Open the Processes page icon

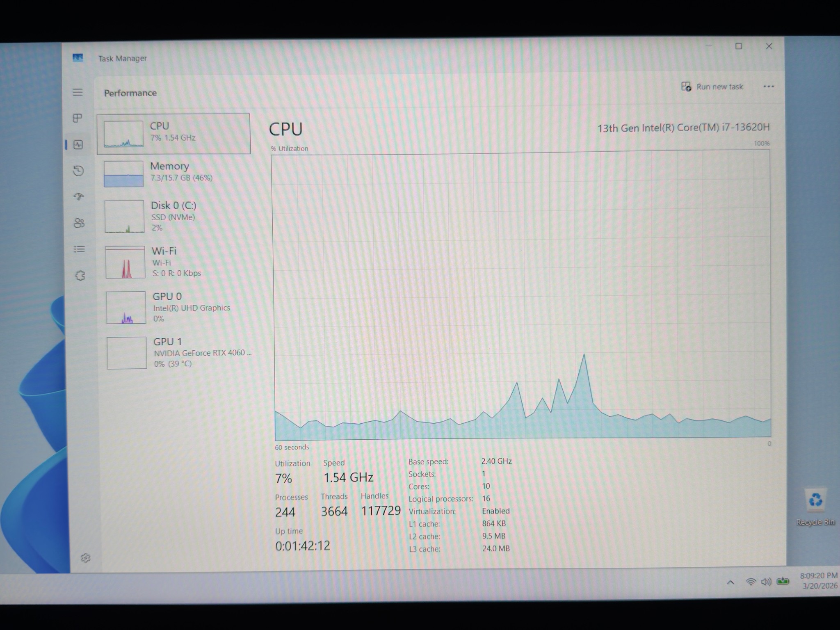pyautogui.click(x=78, y=118)
